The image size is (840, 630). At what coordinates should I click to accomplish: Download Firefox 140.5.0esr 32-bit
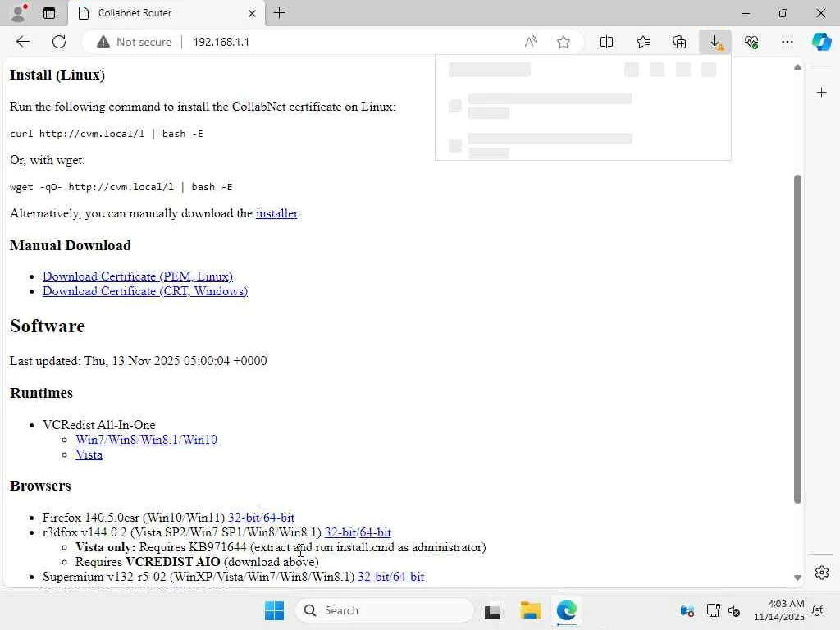tap(244, 518)
